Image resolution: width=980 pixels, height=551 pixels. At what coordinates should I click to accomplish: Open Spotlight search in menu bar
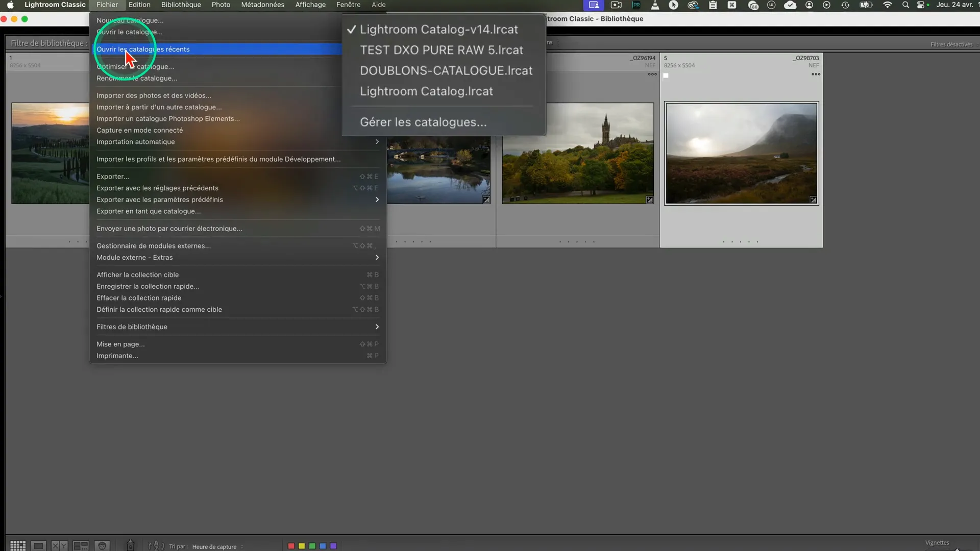coord(905,5)
